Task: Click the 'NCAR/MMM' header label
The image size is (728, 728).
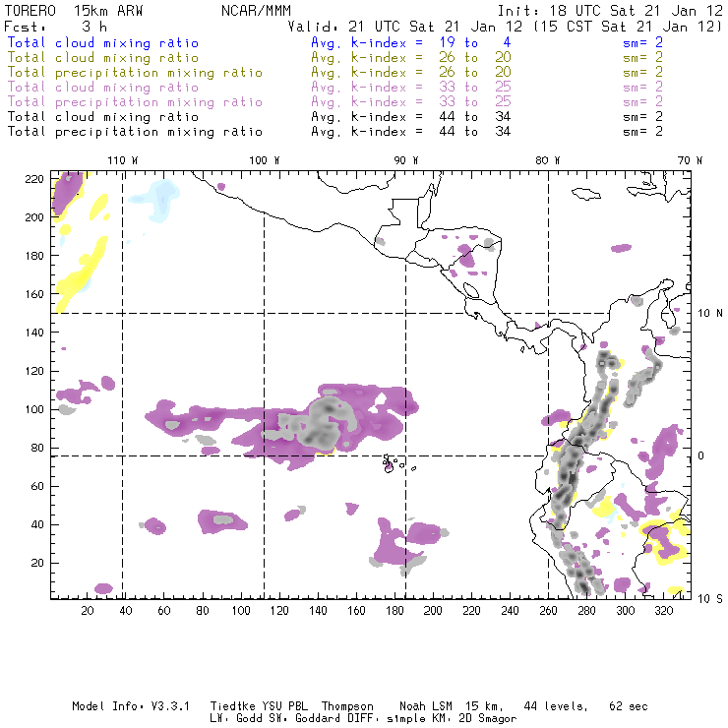Action: tap(257, 11)
